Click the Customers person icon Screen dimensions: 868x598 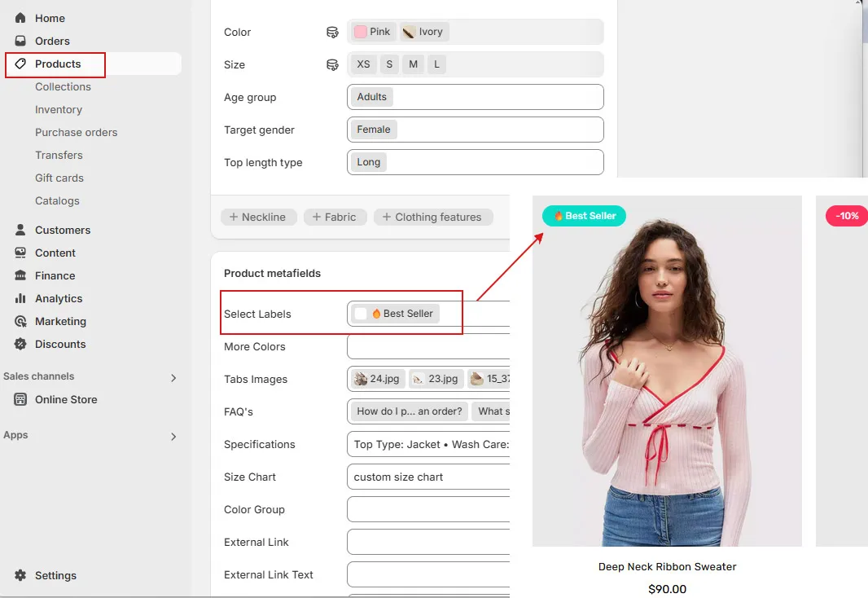[x=20, y=230]
